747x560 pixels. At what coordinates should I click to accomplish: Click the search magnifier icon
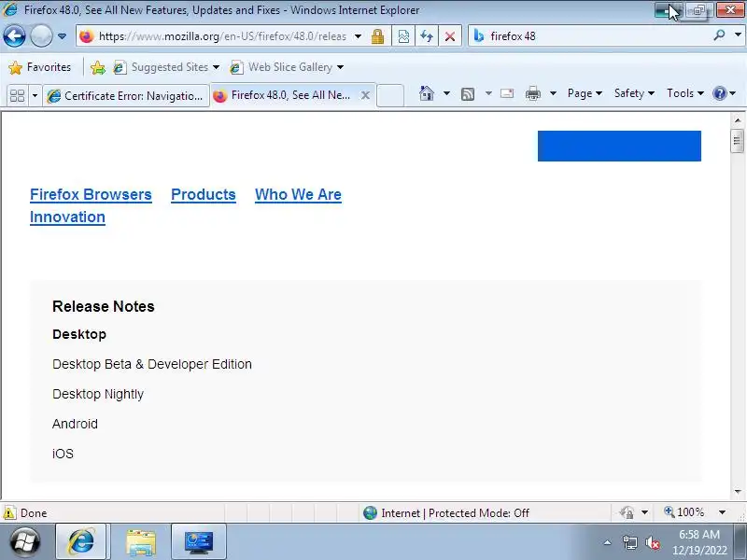click(x=719, y=35)
